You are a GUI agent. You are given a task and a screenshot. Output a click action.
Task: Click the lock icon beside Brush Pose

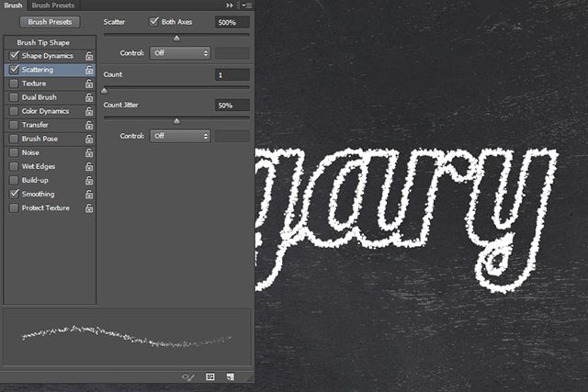pos(89,139)
